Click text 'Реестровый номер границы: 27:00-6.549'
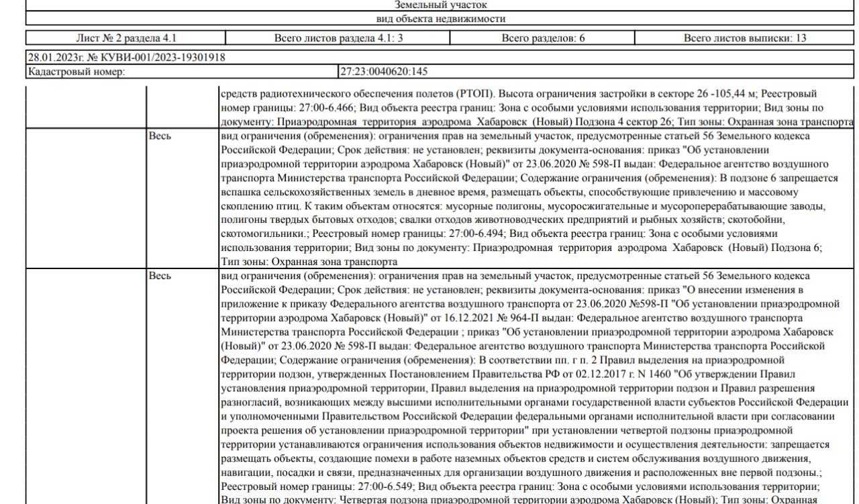Image resolution: width=859 pixels, height=504 pixels. [316, 487]
